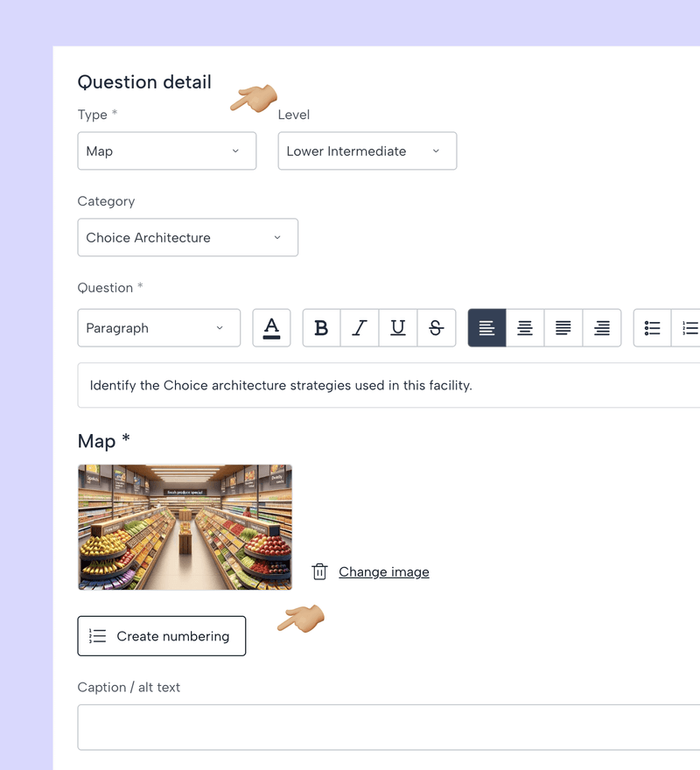Screen dimensions: 700x770
Task: Insert a bulleted list
Action: (x=652, y=328)
